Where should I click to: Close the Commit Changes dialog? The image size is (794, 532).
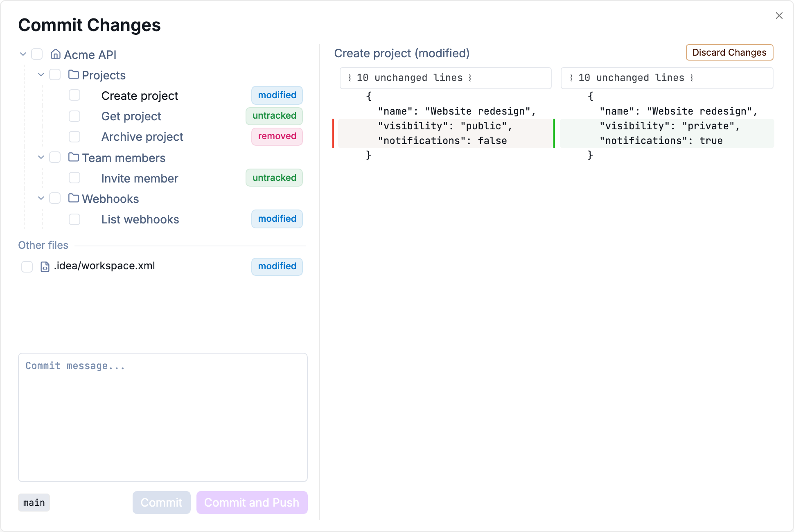(779, 16)
